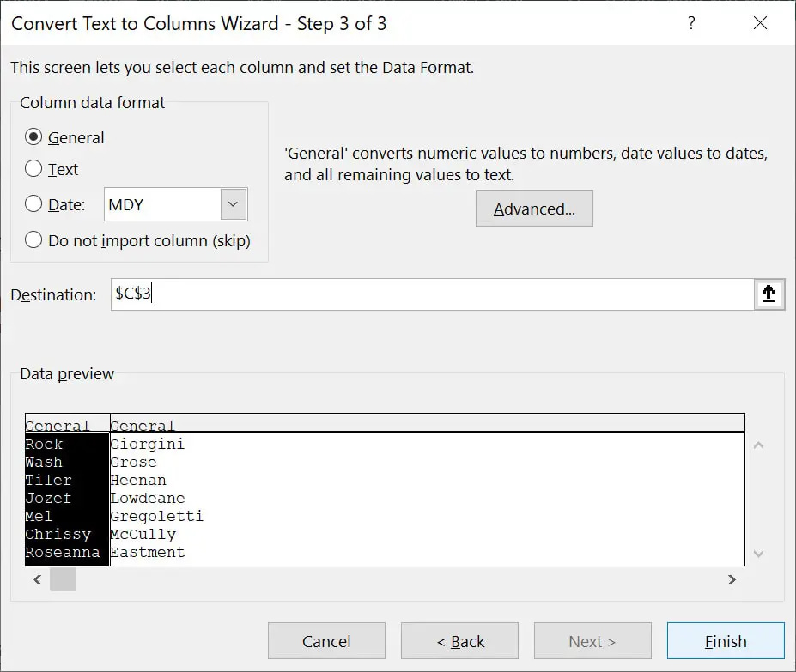
Task: Click the right scroll arrow in data preview
Action: 732,579
